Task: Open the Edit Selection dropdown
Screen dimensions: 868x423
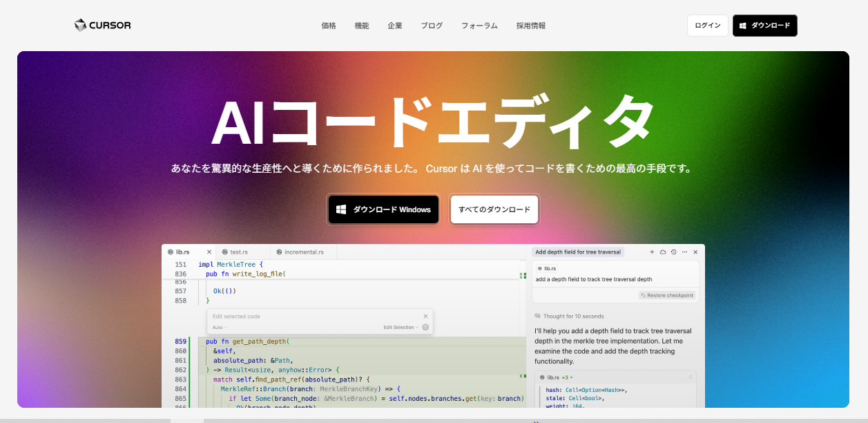Action: [401, 328]
